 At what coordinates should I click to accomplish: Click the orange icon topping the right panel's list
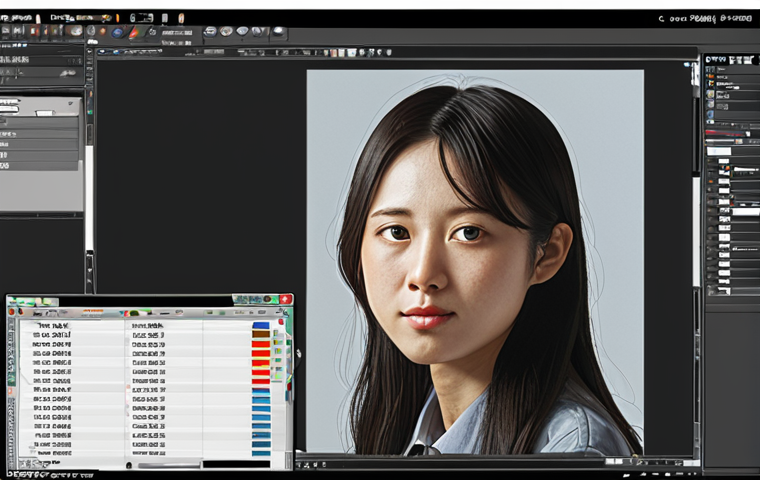[711, 76]
